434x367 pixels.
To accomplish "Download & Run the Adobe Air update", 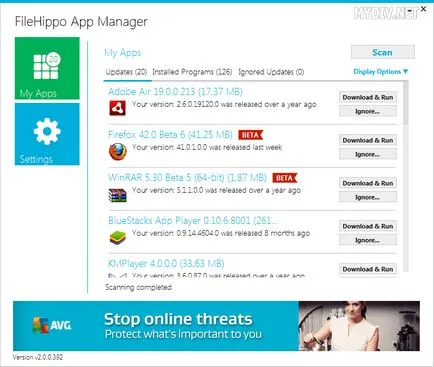I will 368,97.
